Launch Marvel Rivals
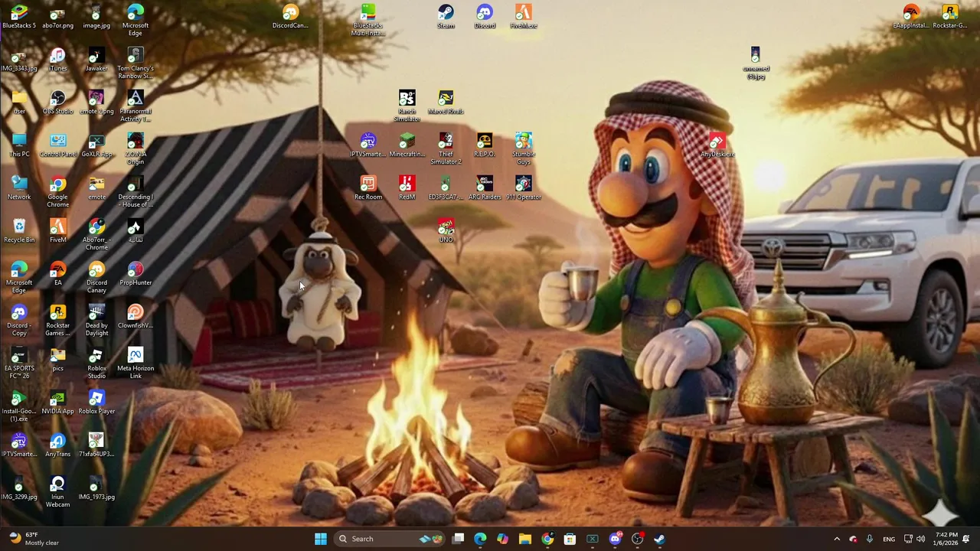This screenshot has height=551, width=980. pyautogui.click(x=446, y=103)
